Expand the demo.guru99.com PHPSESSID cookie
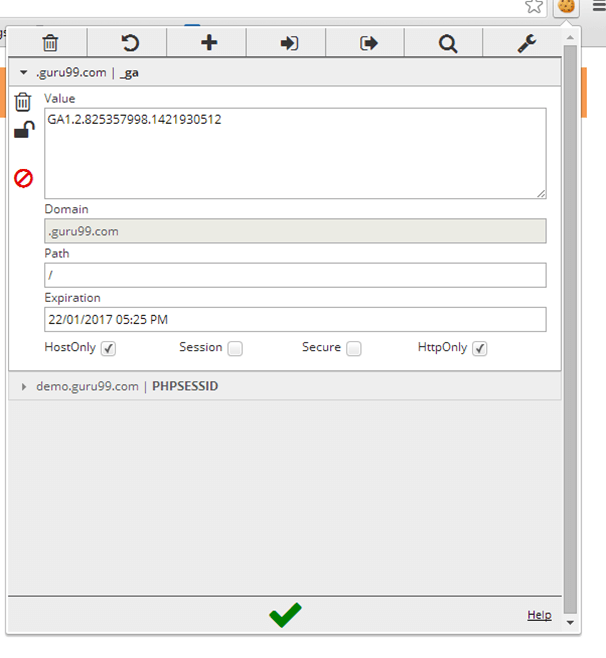The image size is (606, 658). [24, 386]
